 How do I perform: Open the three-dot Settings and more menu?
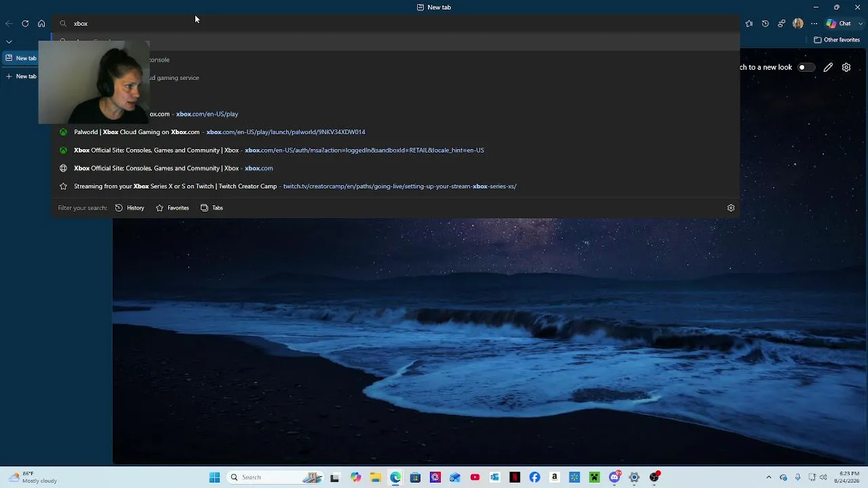pos(814,24)
